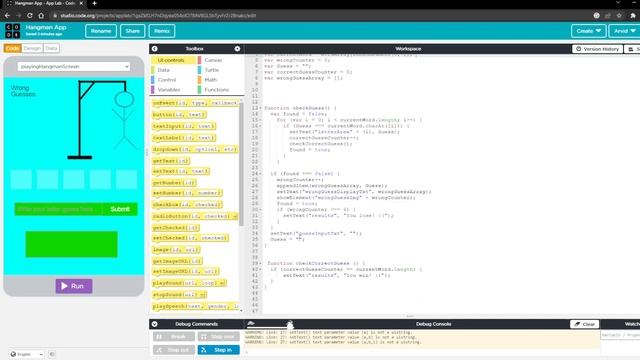Open the English language dropdown
Viewport: 640px width, 360px height.
(x=27, y=354)
